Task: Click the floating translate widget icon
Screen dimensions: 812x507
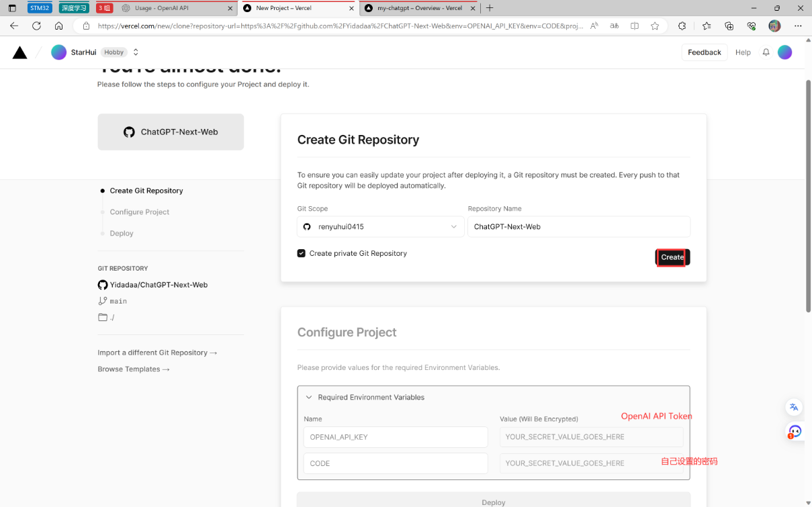Action: point(794,407)
